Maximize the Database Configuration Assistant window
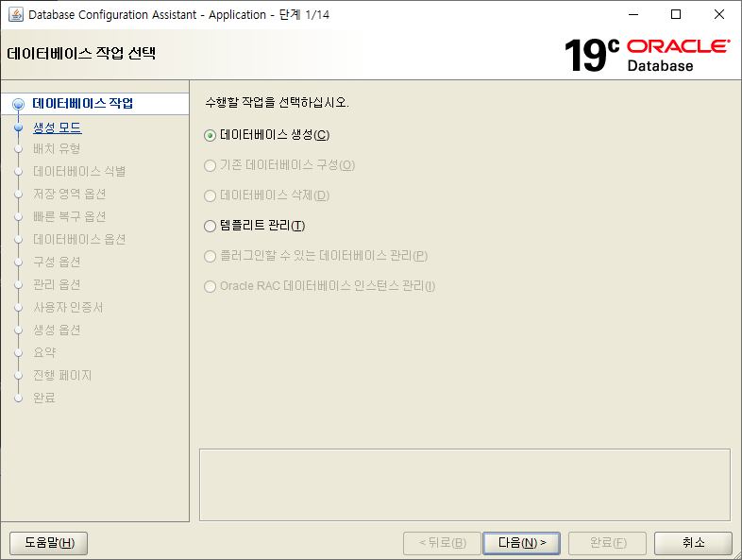 [x=676, y=15]
